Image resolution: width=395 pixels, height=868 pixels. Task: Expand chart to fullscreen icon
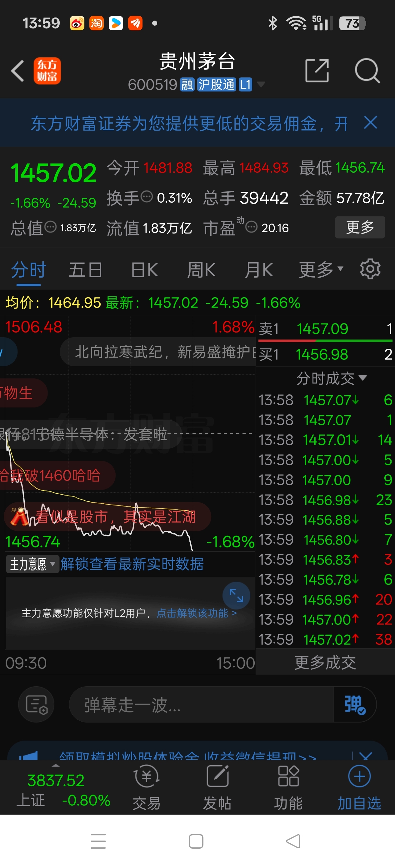(x=236, y=596)
